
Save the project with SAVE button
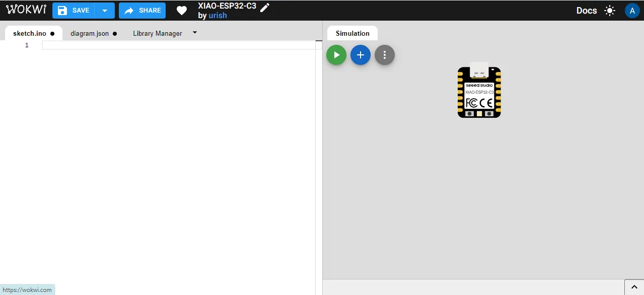(74, 11)
